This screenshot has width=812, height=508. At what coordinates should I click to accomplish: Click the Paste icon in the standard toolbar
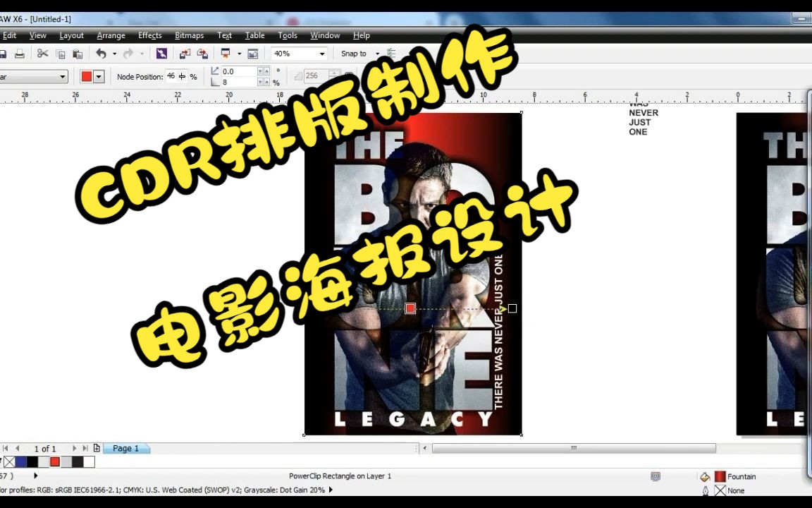78,53
